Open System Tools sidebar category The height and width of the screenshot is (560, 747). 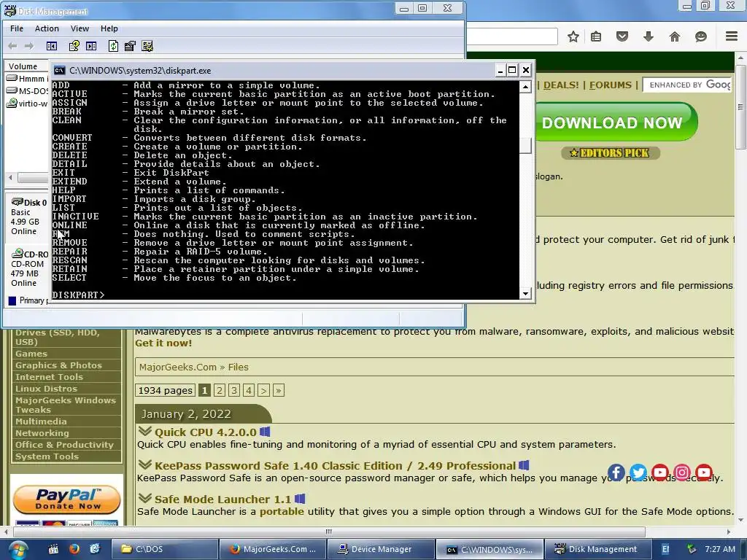pos(47,456)
